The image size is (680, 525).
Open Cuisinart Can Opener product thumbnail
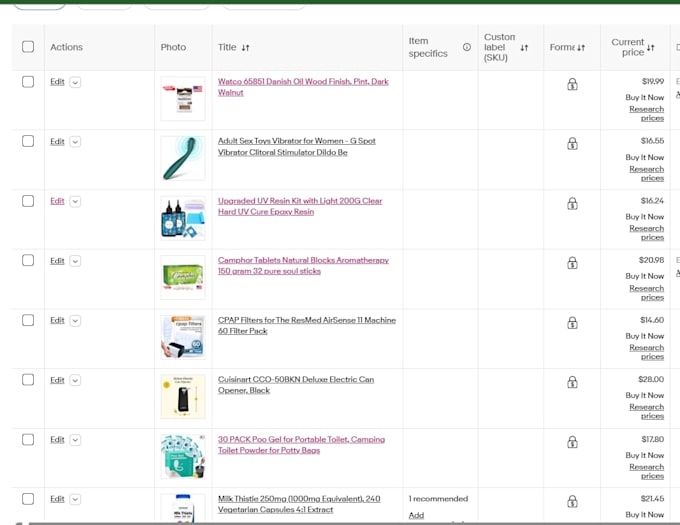183,397
